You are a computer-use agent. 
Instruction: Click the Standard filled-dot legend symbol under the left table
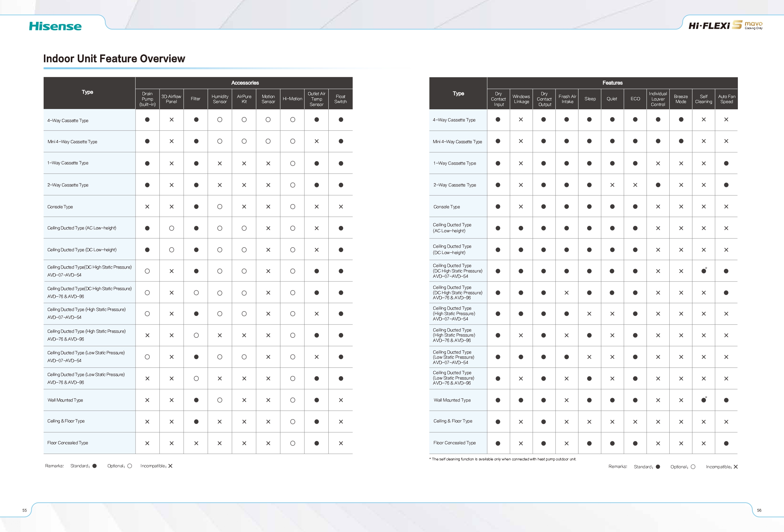coord(94,466)
